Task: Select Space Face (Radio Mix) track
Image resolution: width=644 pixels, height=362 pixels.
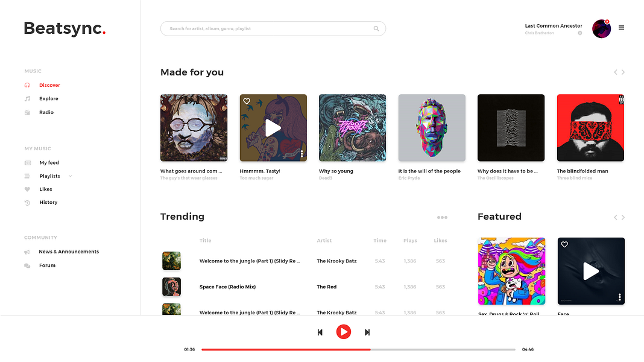Action: tap(227, 287)
